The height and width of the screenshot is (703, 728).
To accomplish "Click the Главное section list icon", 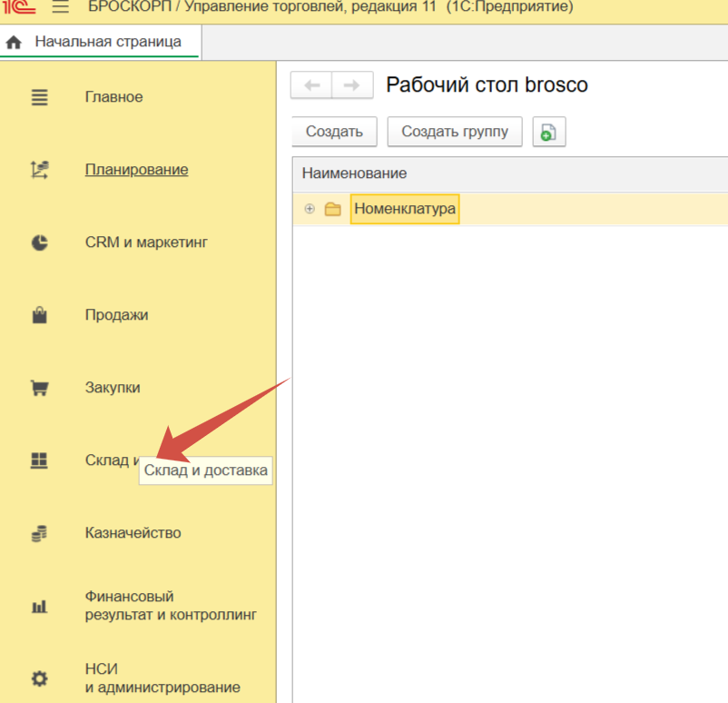I will point(39,97).
